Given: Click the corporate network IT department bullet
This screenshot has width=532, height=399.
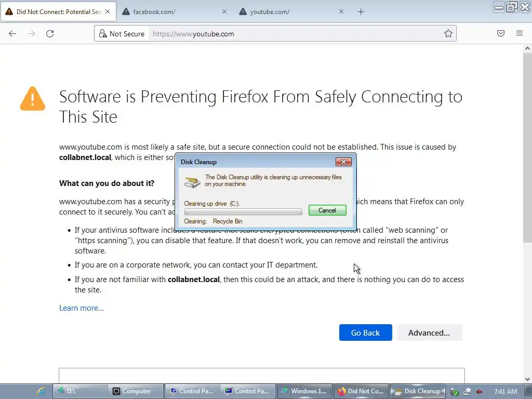Looking at the screenshot, I should [x=196, y=264].
